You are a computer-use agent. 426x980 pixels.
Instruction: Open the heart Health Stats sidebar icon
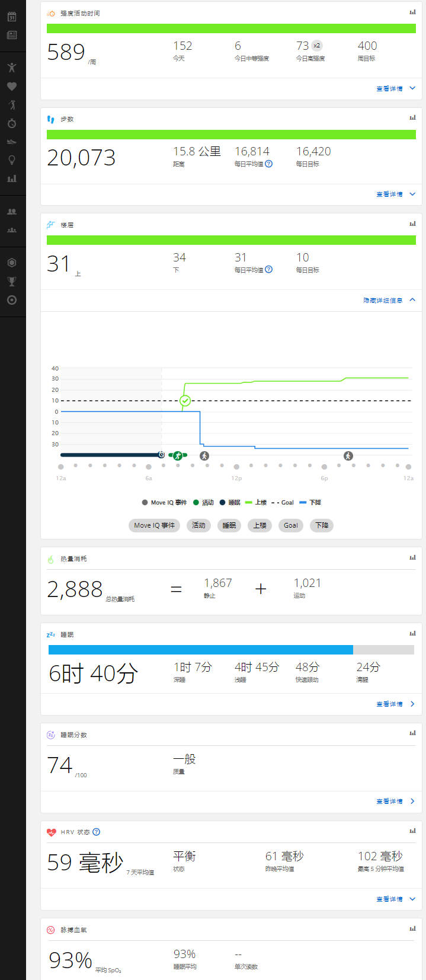click(12, 87)
